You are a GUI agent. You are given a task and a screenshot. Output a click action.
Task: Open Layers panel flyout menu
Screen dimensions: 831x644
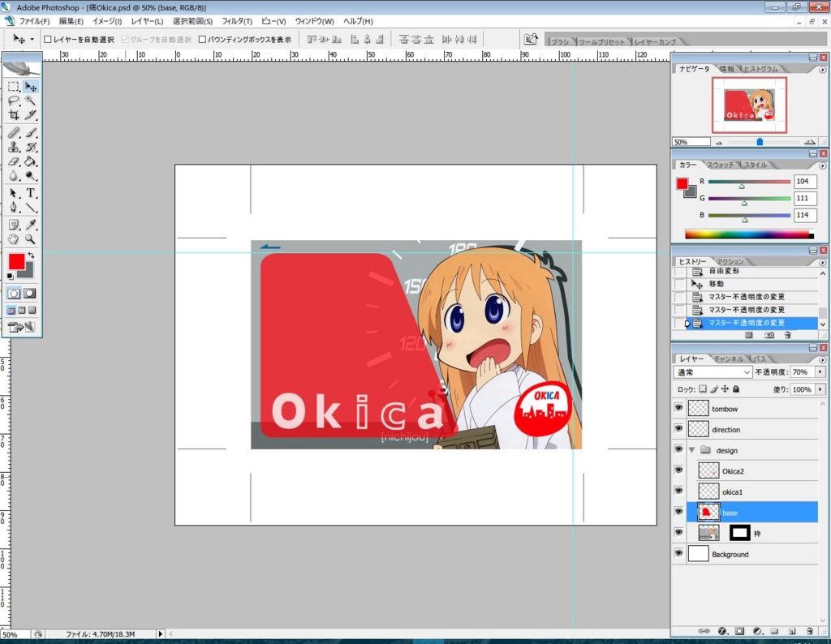pyautogui.click(x=823, y=359)
